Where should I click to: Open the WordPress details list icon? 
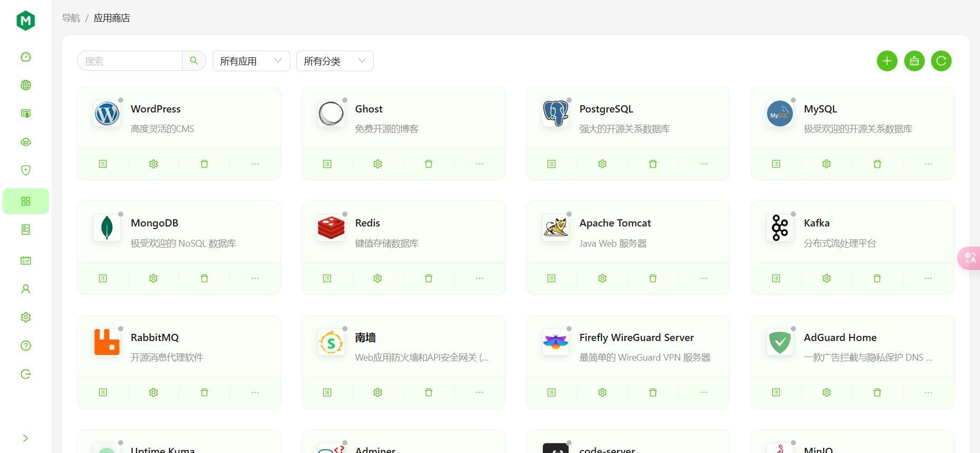pos(103,164)
